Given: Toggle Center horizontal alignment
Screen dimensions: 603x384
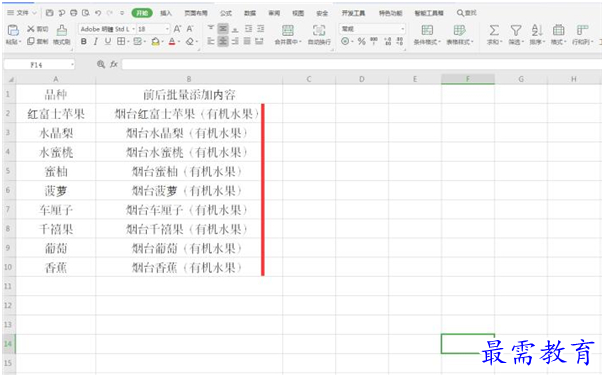Looking at the screenshot, I should (x=223, y=41).
